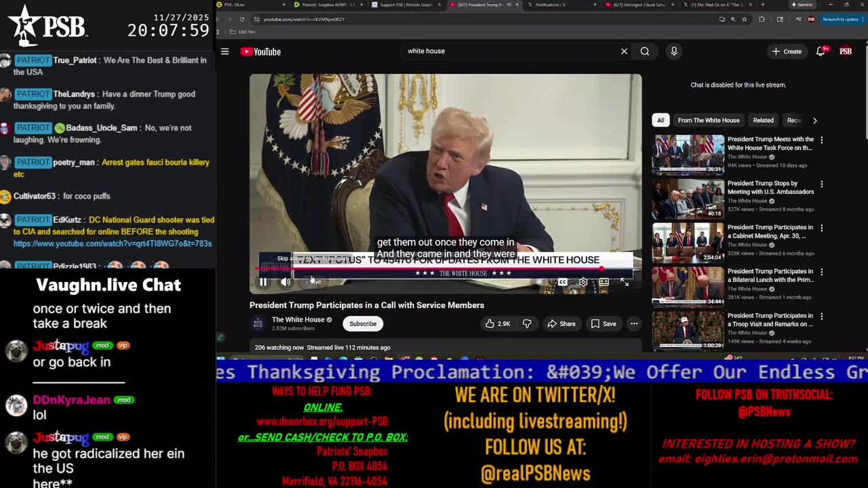The image size is (868, 488).
Task: Like the video with thumbs up
Action: 497,324
